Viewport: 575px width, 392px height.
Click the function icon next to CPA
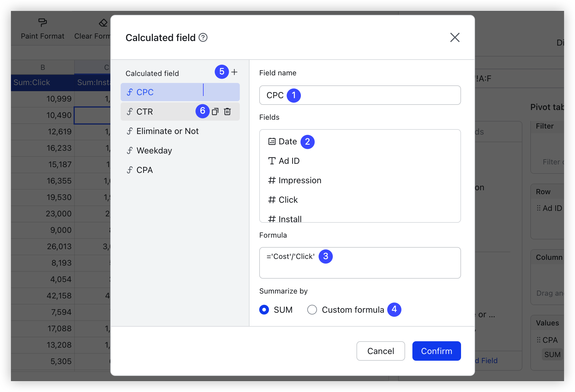(x=130, y=170)
